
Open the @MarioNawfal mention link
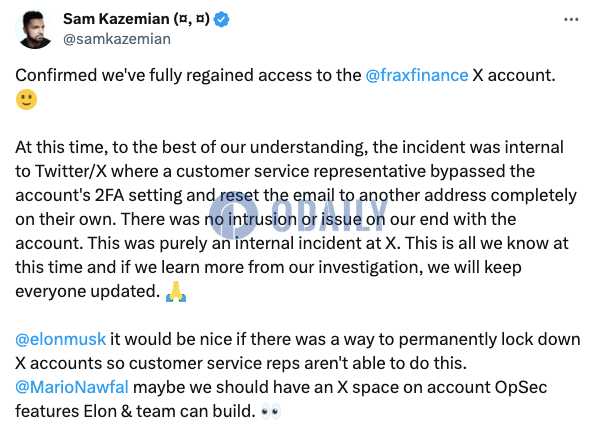point(72,387)
